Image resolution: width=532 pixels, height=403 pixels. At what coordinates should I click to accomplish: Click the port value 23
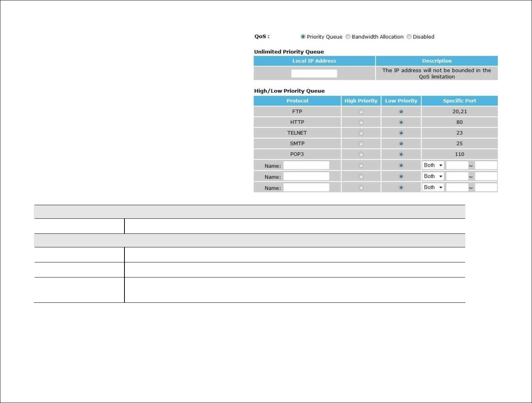coord(459,133)
